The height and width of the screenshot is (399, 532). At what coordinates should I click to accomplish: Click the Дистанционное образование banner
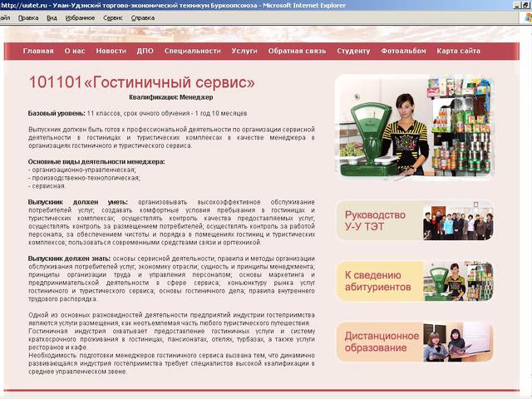click(x=414, y=342)
